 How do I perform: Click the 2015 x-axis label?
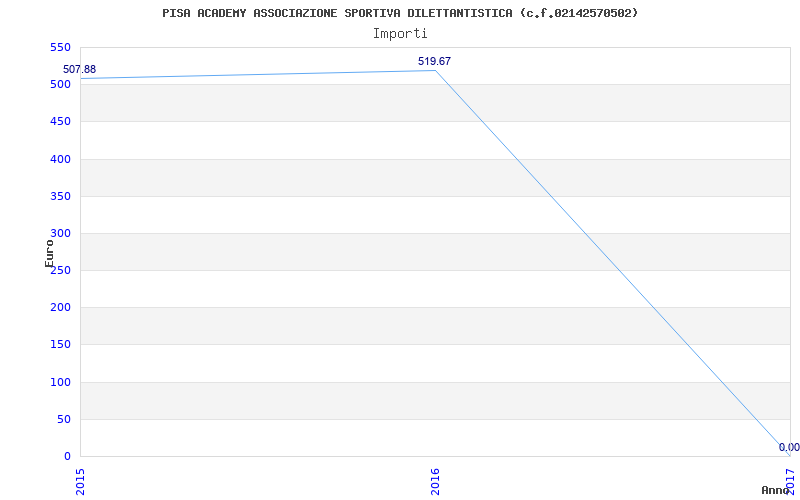coord(80,482)
